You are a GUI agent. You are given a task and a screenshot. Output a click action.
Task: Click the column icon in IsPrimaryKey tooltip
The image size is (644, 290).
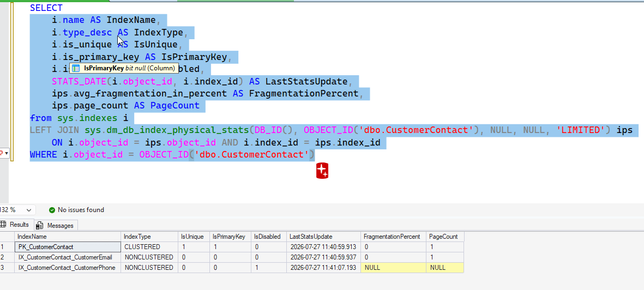[76, 68]
